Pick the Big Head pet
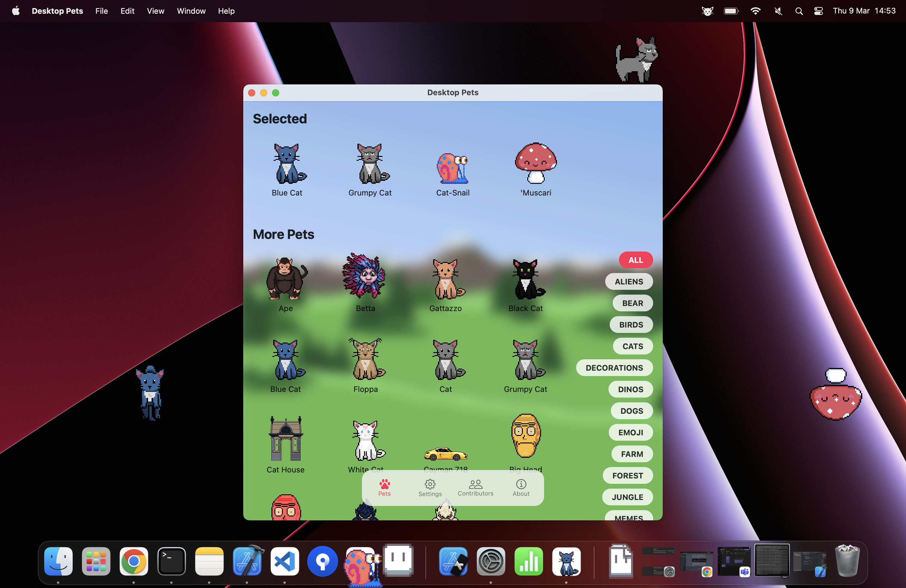This screenshot has height=588, width=906. [525, 436]
